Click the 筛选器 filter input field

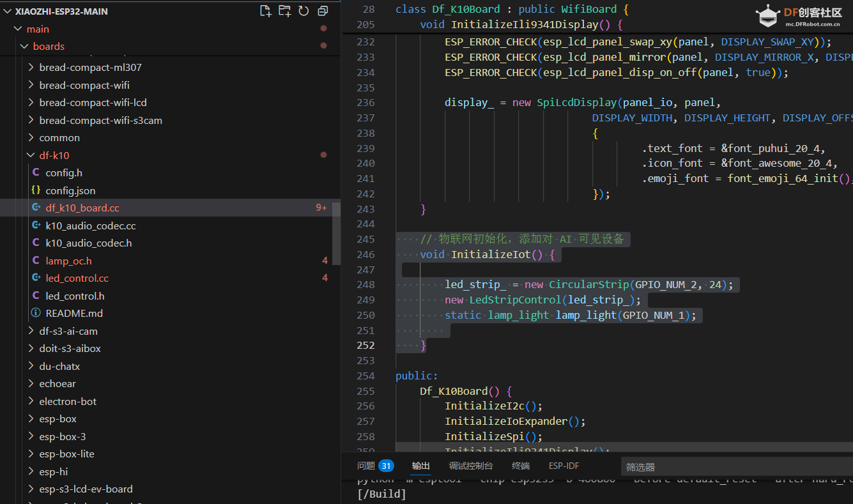[737, 467]
